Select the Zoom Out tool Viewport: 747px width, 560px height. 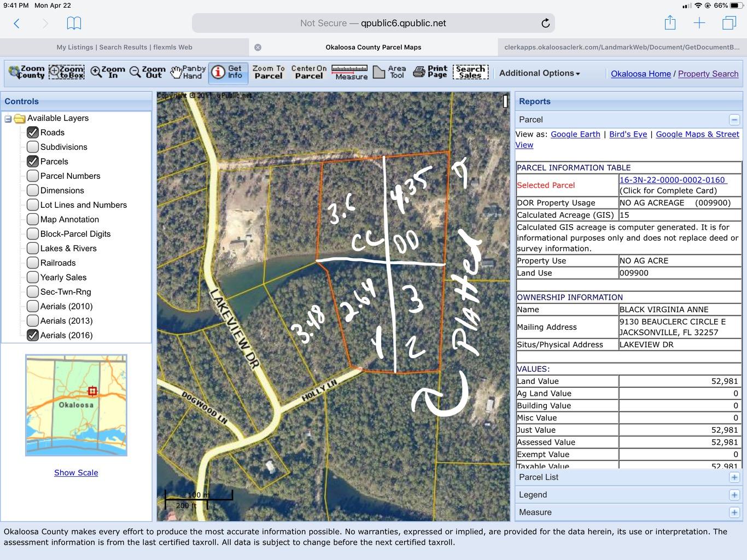point(148,72)
